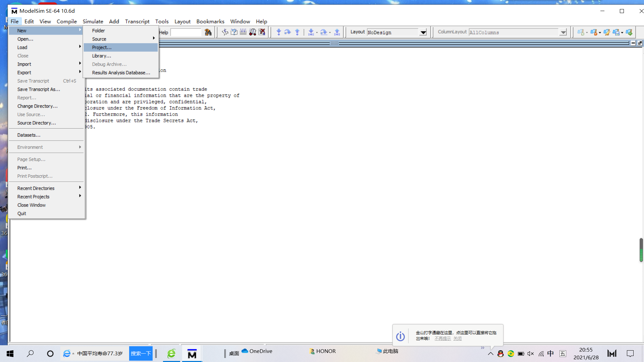Click the Step Out upward arrow icon
Screen dimensions: 644x362
(297, 32)
